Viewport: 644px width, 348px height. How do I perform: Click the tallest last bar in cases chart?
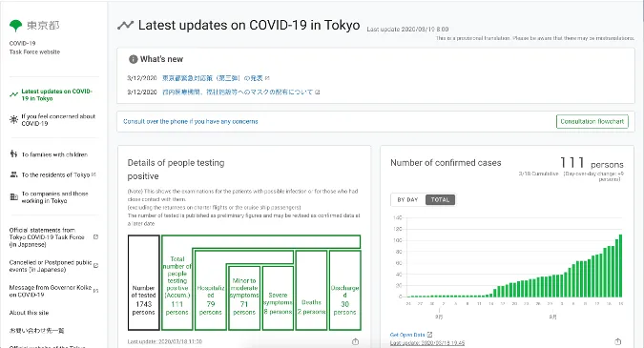tap(620, 265)
